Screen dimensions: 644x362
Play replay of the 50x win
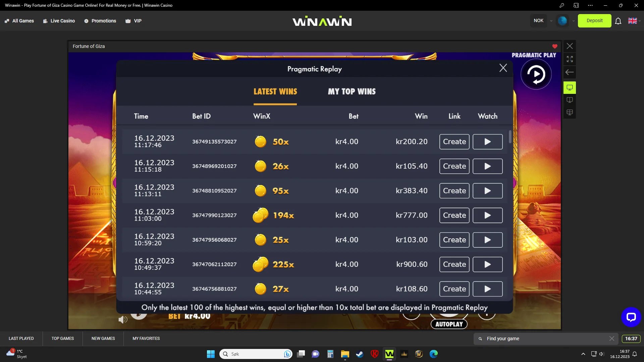487,142
